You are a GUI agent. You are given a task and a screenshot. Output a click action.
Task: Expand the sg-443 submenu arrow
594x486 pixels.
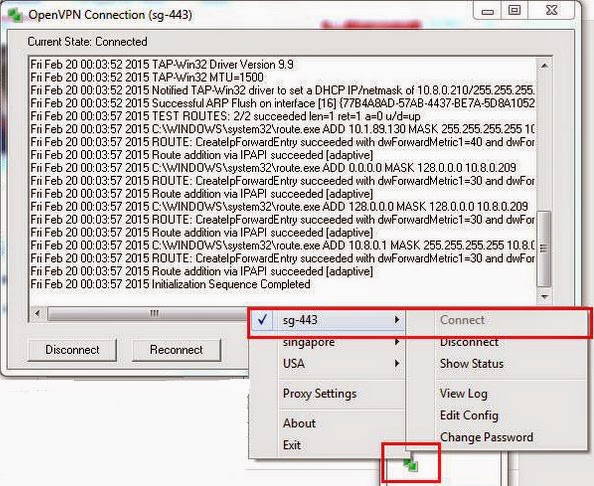pyautogui.click(x=397, y=320)
